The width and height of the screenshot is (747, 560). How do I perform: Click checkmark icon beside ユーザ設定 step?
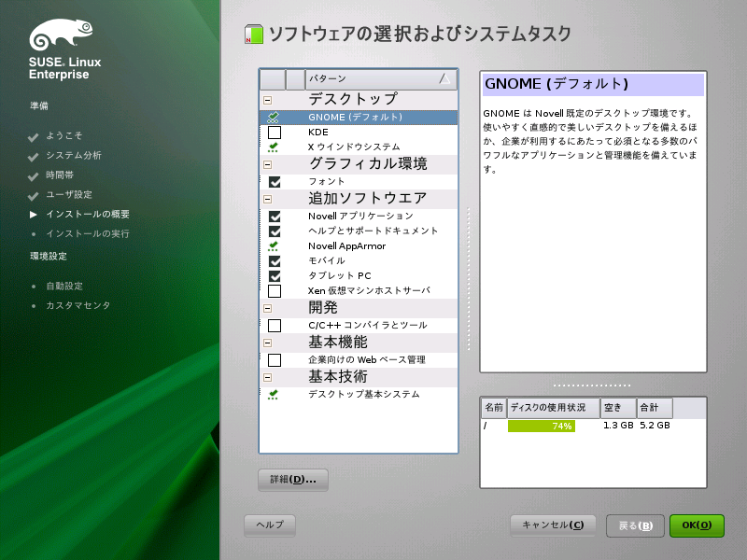(34, 196)
